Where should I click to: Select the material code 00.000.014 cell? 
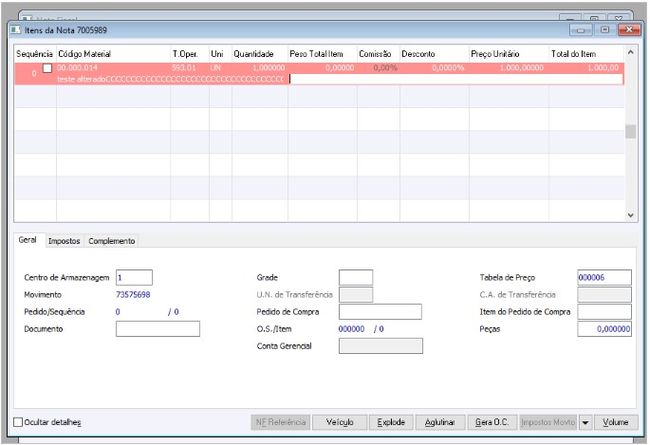coord(78,68)
